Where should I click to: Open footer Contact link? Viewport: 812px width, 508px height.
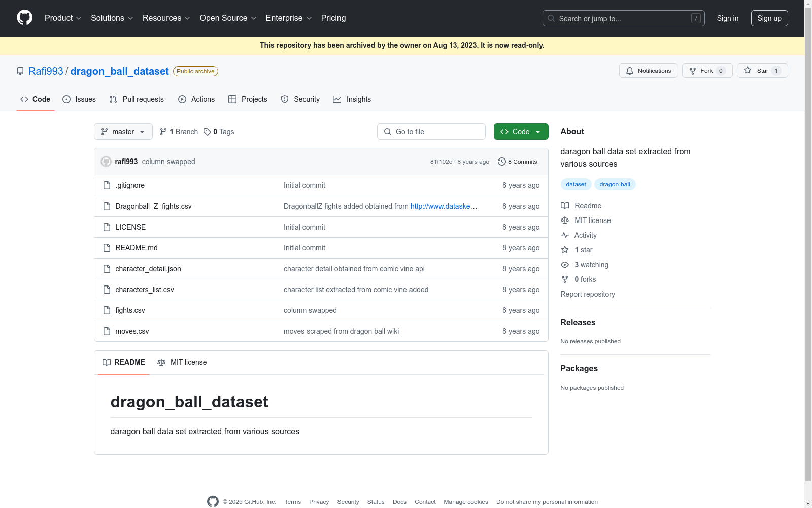coord(425,502)
